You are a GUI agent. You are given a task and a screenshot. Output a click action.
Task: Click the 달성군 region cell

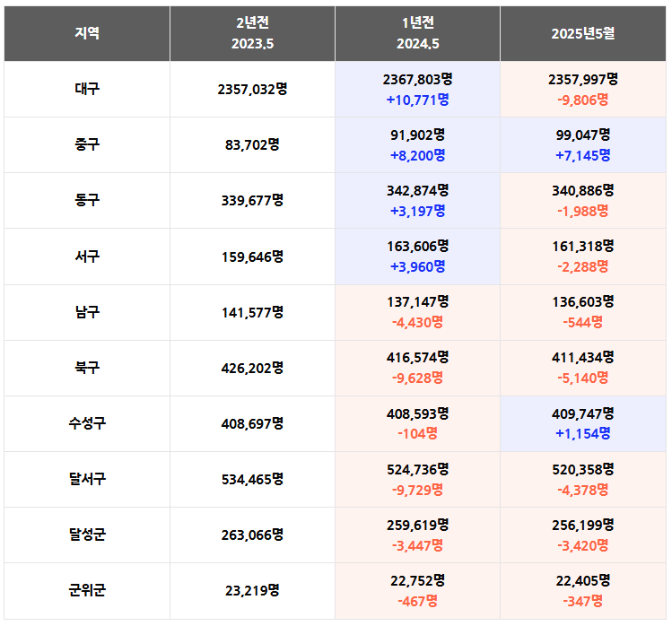[87, 535]
